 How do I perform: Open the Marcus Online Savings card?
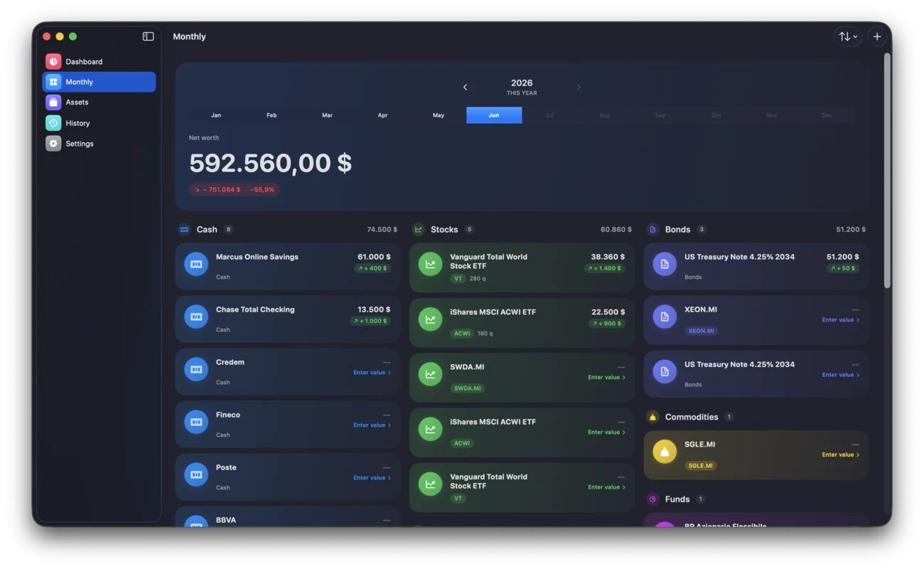point(288,267)
